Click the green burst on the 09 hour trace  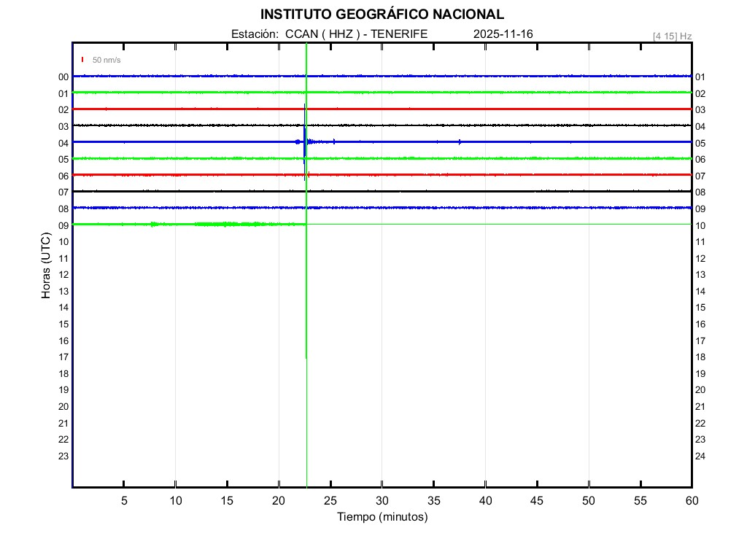point(225,224)
